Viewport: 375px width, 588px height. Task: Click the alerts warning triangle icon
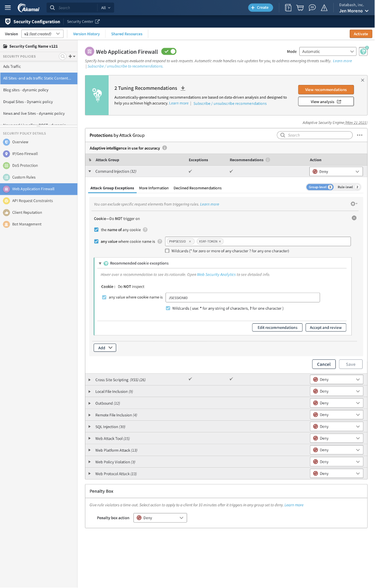coord(324,8)
